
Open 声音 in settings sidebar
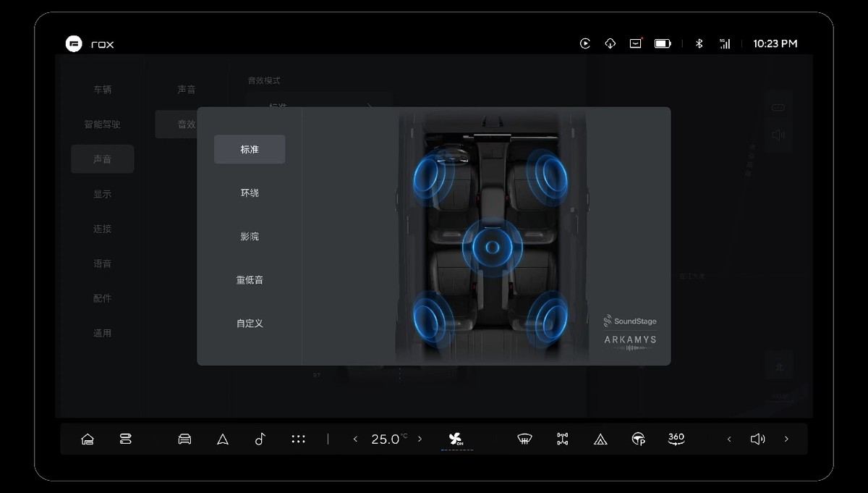(102, 159)
